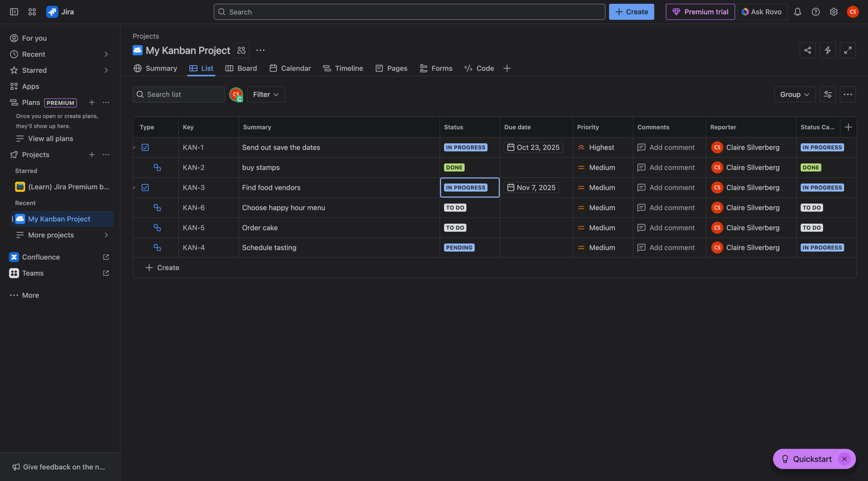This screenshot has width=868, height=481.
Task: Click the share project icon
Action: [x=808, y=50]
